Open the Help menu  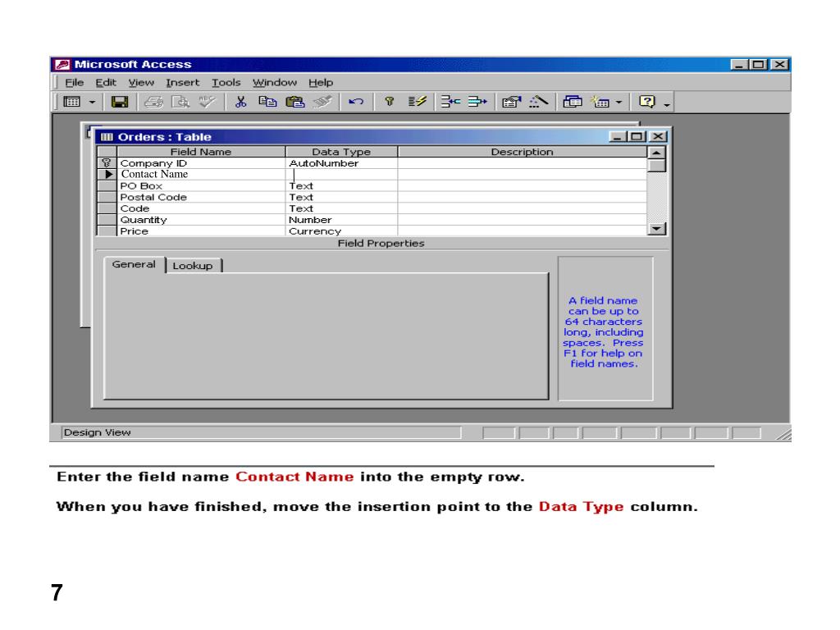coord(321,83)
